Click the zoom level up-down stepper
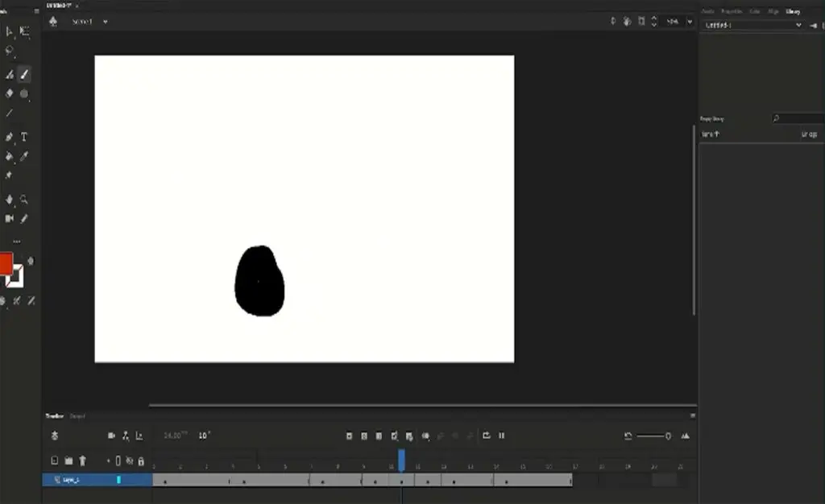The image size is (825, 504). coord(654,21)
